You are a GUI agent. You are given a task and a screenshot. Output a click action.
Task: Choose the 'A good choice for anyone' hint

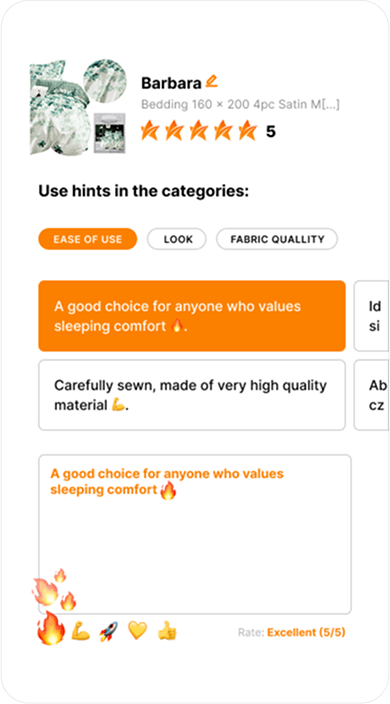click(x=192, y=316)
